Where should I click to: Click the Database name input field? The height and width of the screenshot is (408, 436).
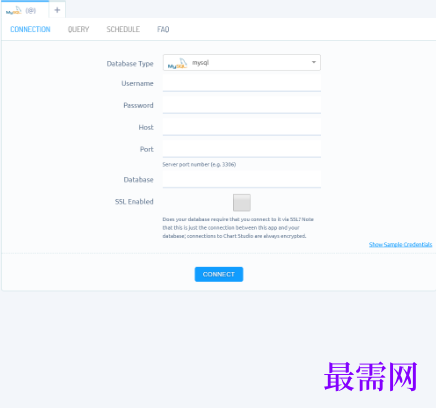coord(242,179)
